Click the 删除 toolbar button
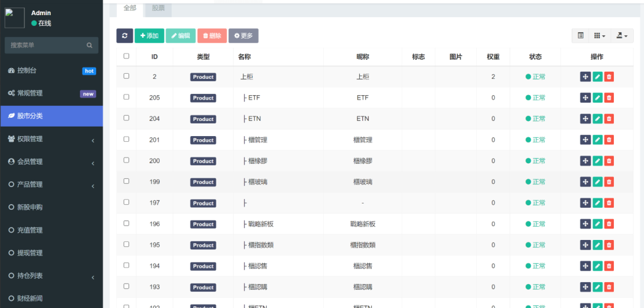The image size is (644, 308). 212,36
